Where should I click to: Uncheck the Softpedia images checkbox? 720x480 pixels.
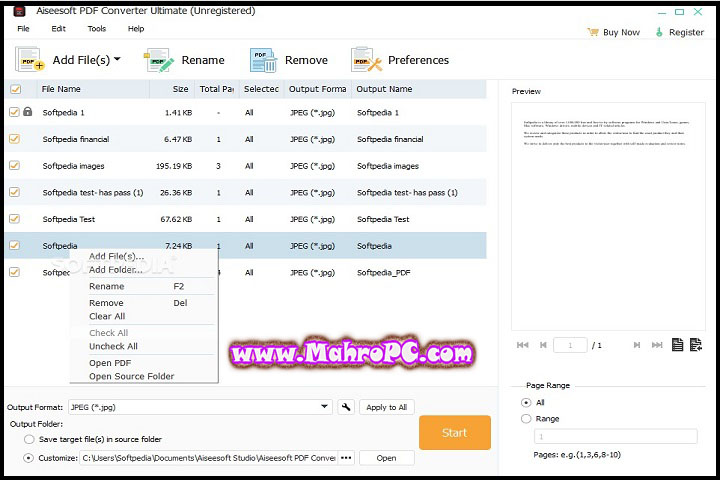(14, 165)
